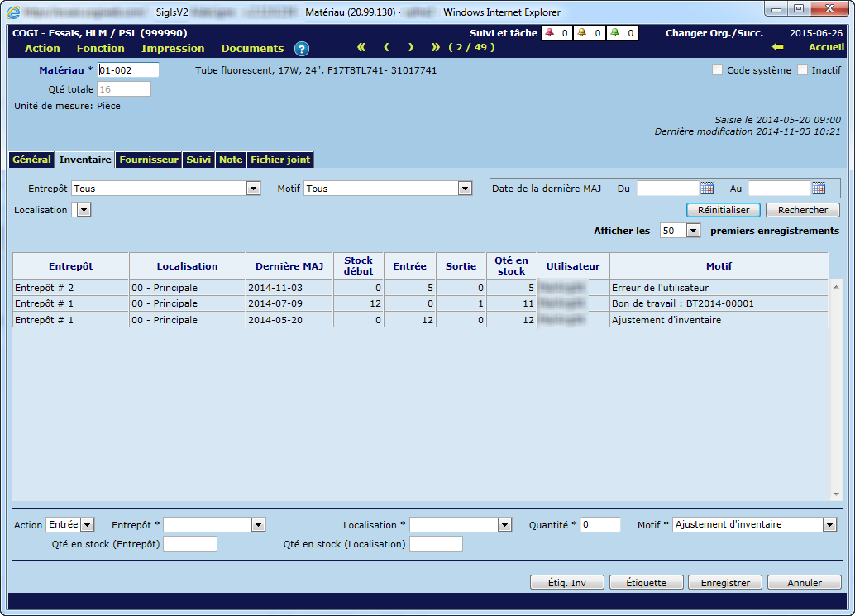
Task: Expand the Afficher les records count dropdown
Action: pyautogui.click(x=693, y=231)
